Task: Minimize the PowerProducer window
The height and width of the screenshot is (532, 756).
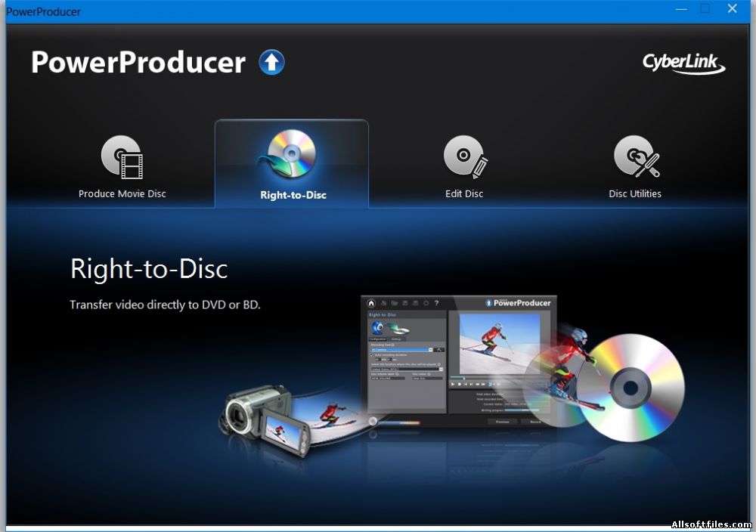Action: coord(681,9)
